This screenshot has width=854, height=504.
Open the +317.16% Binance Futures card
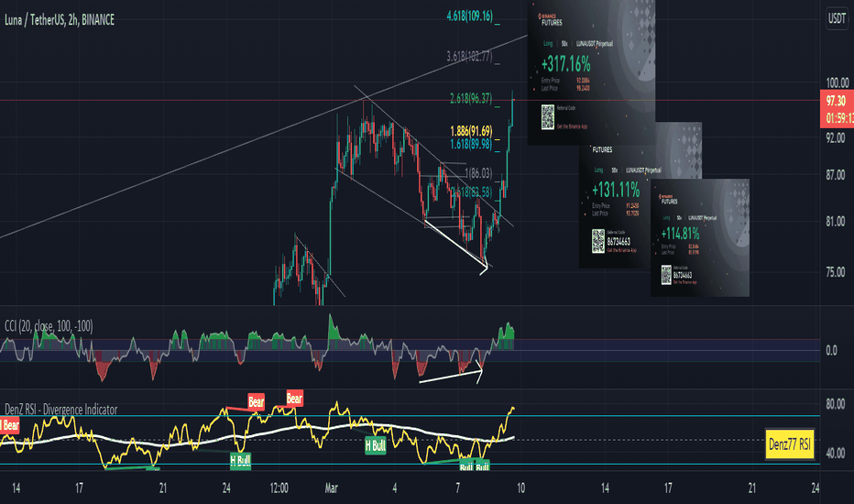click(x=591, y=72)
